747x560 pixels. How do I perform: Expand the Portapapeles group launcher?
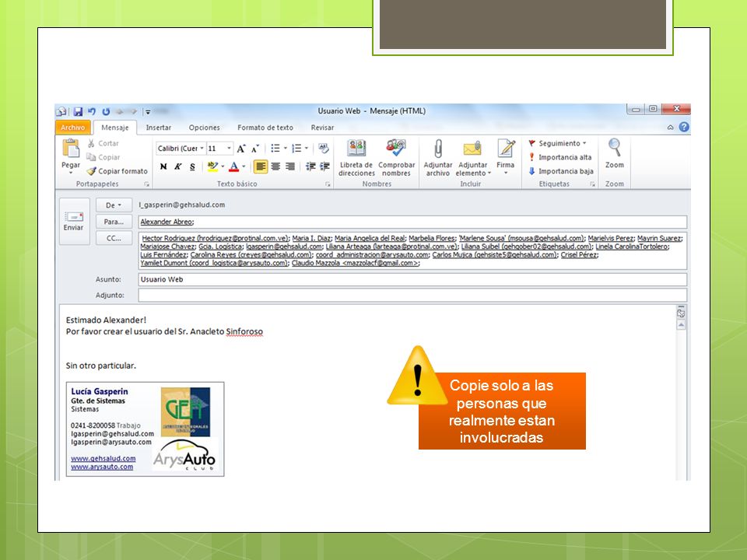pos(147,184)
